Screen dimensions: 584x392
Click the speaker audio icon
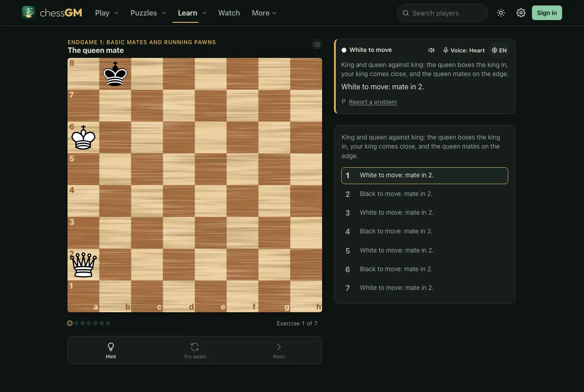[x=431, y=50]
